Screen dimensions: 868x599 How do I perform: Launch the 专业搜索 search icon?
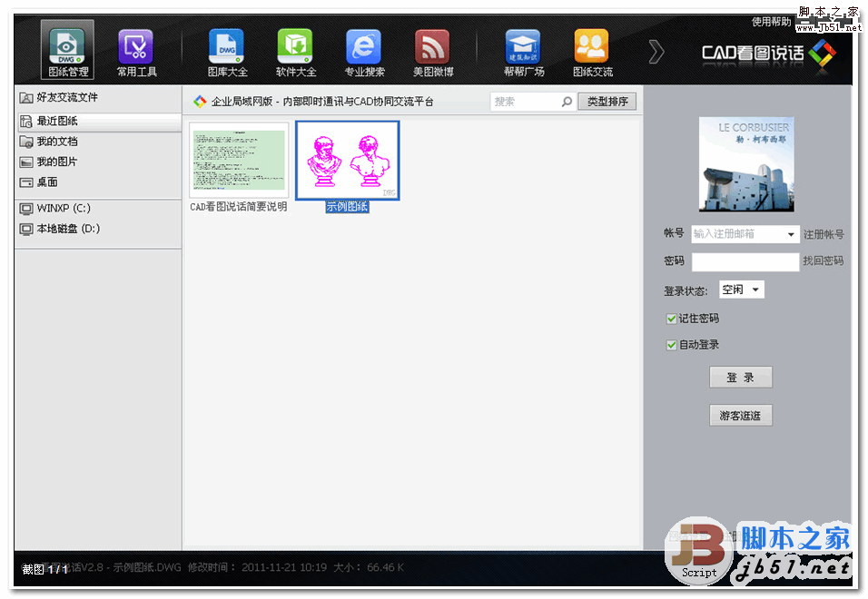tap(364, 52)
